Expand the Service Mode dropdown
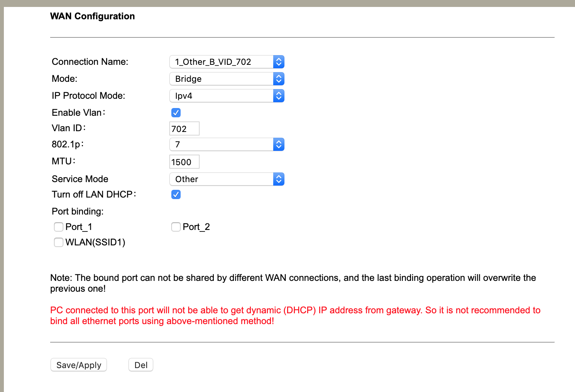The height and width of the screenshot is (392, 575). click(227, 179)
